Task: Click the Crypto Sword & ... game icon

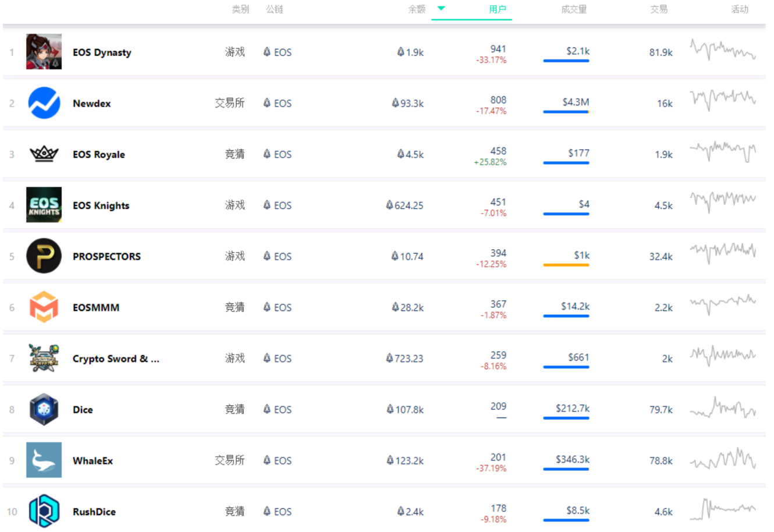Action: [x=44, y=358]
